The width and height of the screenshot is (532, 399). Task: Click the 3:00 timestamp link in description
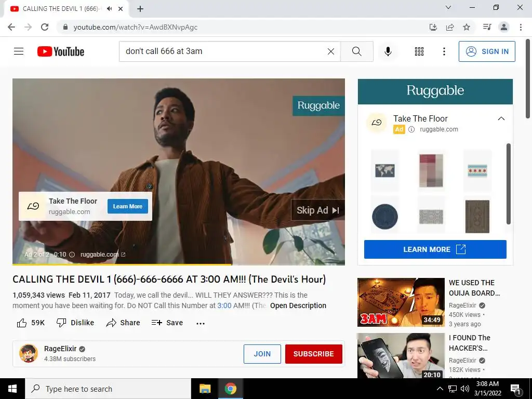224,305
